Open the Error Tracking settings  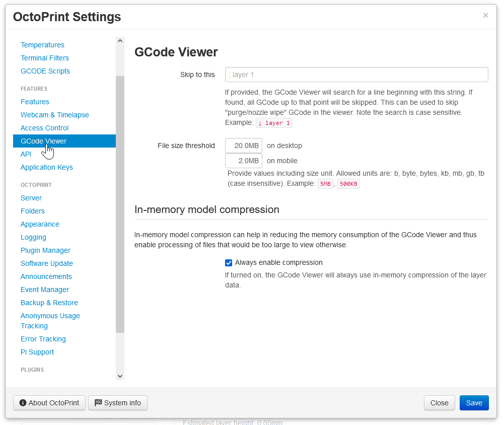coord(43,339)
